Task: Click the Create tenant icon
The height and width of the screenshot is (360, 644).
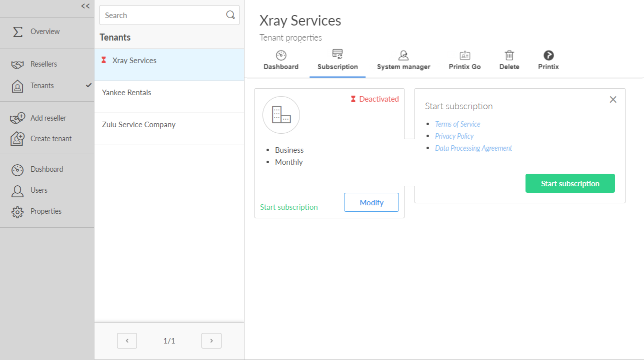Action: point(17,139)
